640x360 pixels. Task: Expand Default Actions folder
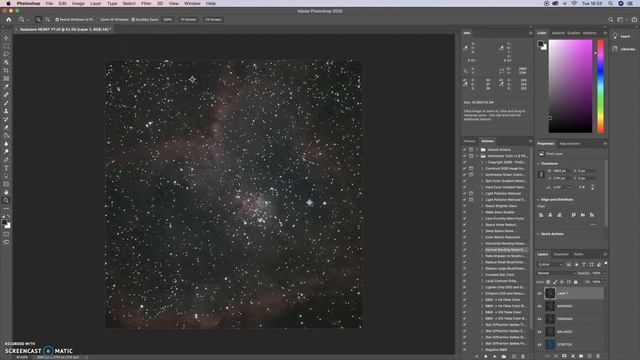tap(477, 150)
